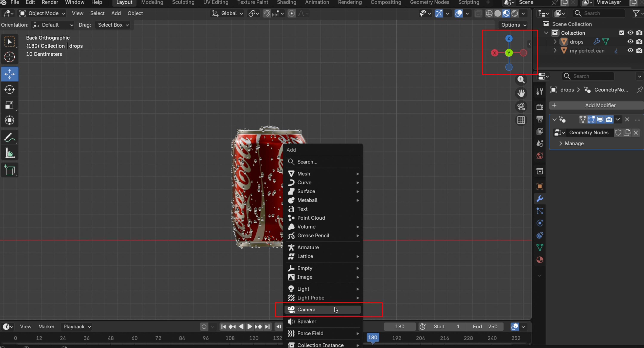Click the Zoom magnifier viewport icon
The height and width of the screenshot is (348, 644).
pos(521,80)
